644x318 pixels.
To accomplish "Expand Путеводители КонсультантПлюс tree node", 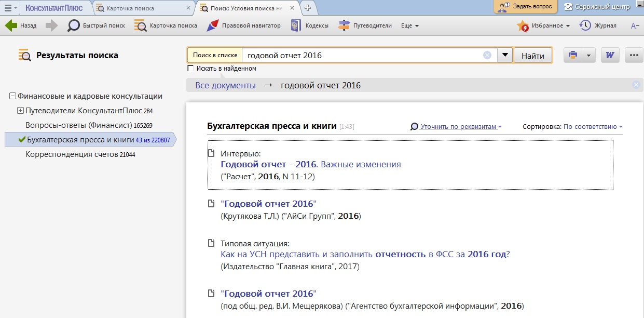I will (21, 111).
